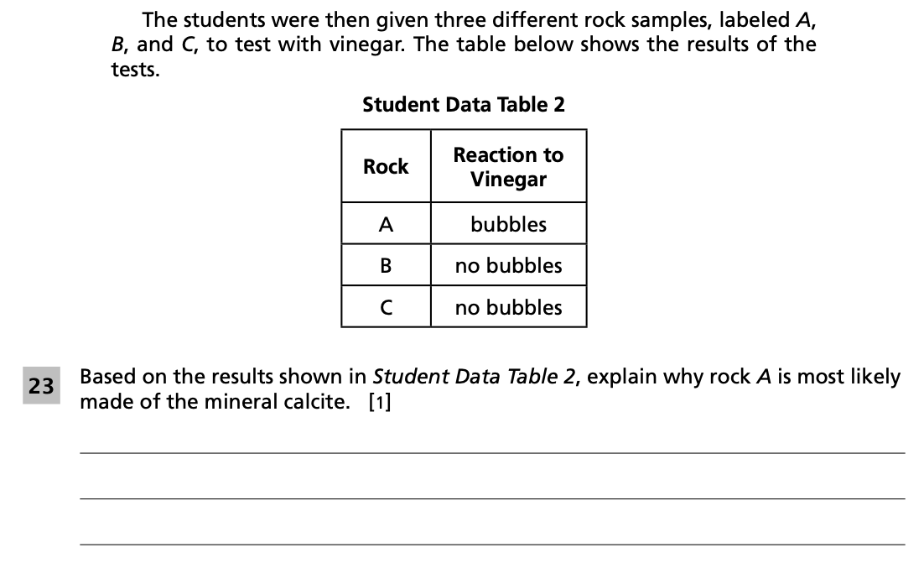Click the "[1]" point value marker

tap(380, 402)
